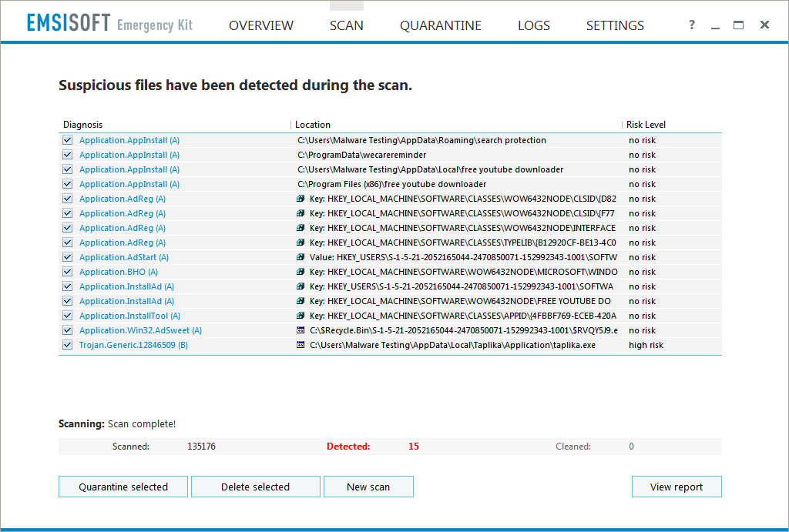Click the Location column header
This screenshot has width=789, height=532.
coord(313,125)
